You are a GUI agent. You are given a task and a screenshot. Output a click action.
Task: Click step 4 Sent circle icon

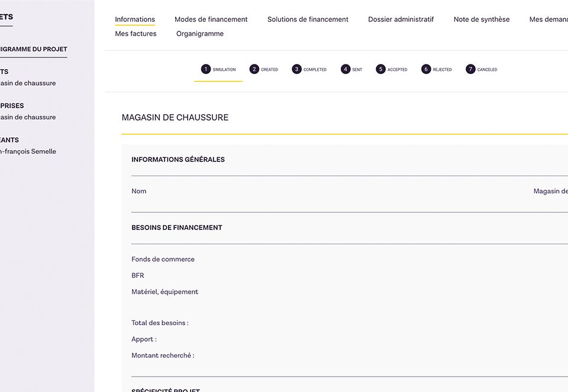(346, 69)
